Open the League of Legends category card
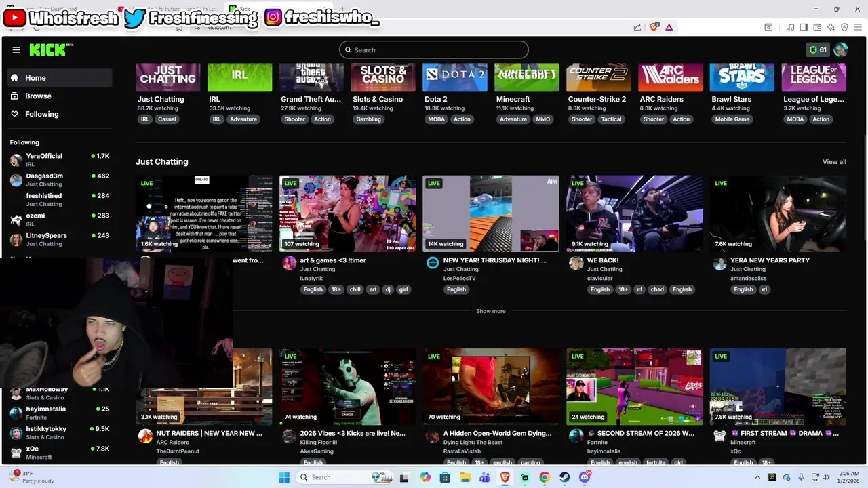The height and width of the screenshot is (488, 868). [814, 77]
